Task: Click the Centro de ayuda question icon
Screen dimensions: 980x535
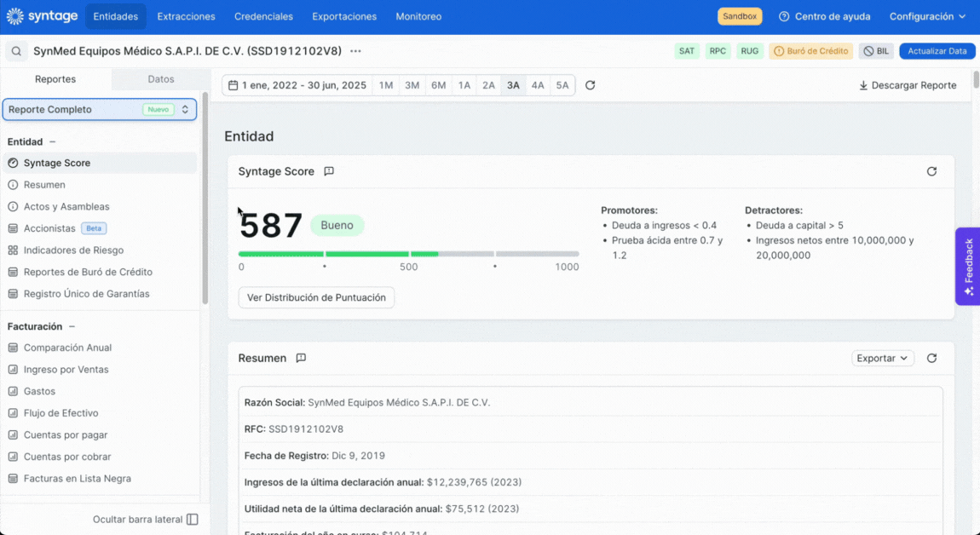Action: pyautogui.click(x=784, y=16)
